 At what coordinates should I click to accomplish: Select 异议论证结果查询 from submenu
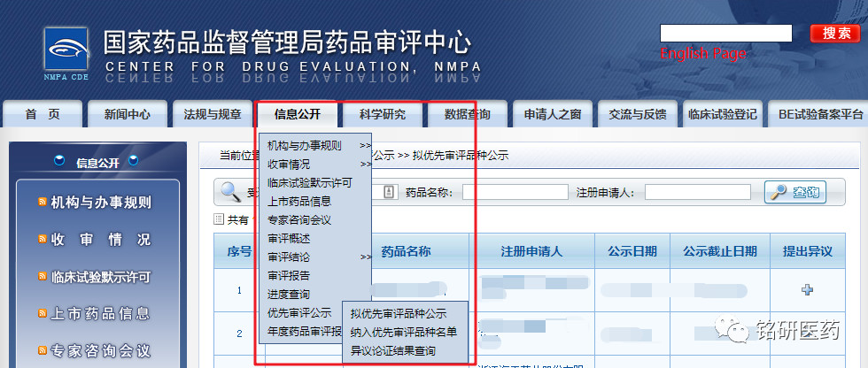click(392, 351)
